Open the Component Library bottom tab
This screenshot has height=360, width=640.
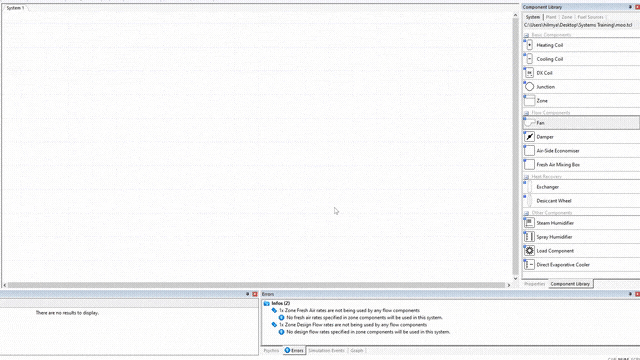tap(570, 284)
